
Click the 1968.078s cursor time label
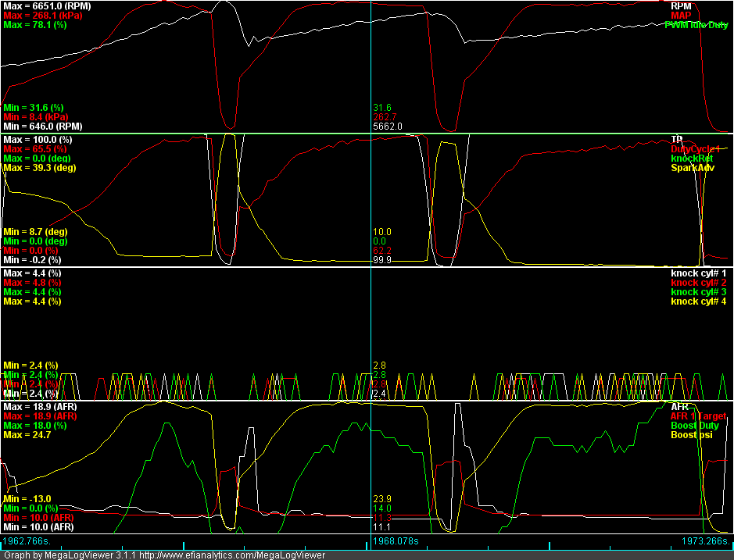(396, 540)
